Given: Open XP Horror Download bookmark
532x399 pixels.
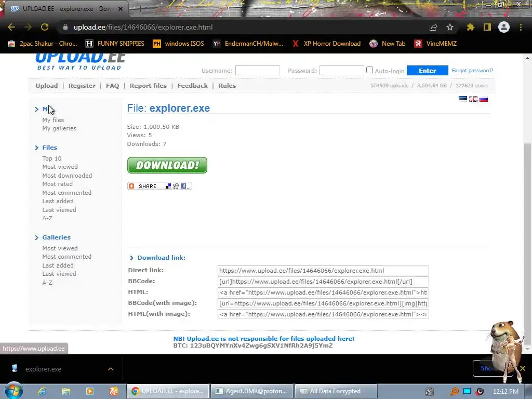Looking at the screenshot, I should tap(326, 44).
